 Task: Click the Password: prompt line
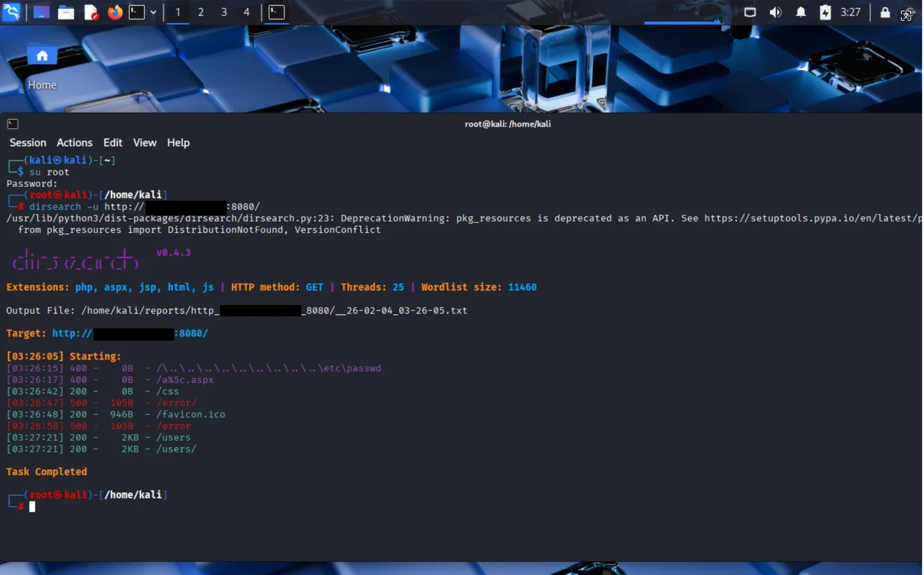coord(32,184)
